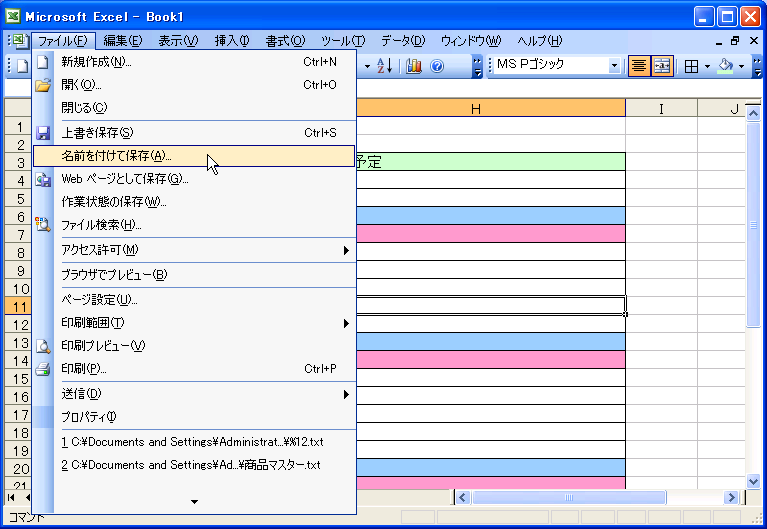Click horizontal scrollbar right arrow

[731, 498]
